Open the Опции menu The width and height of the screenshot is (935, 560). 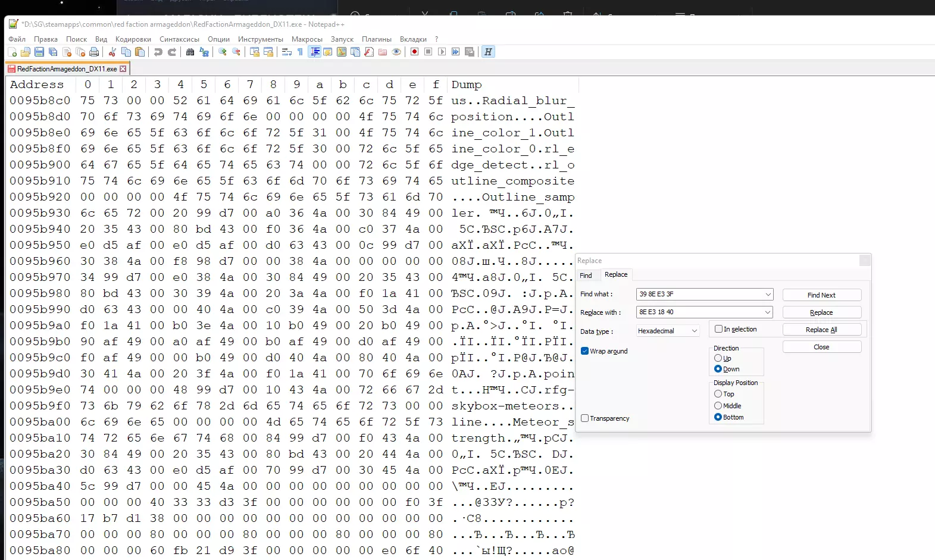click(218, 39)
